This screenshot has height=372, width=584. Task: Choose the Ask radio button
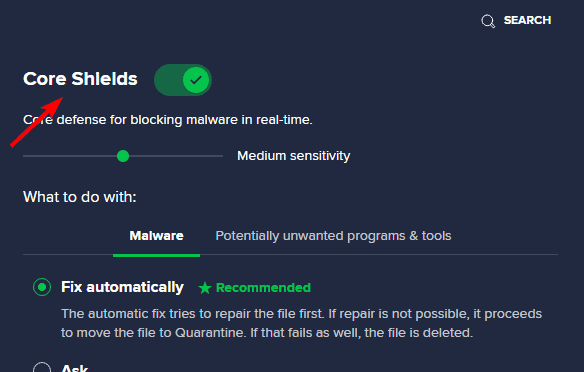(42, 368)
